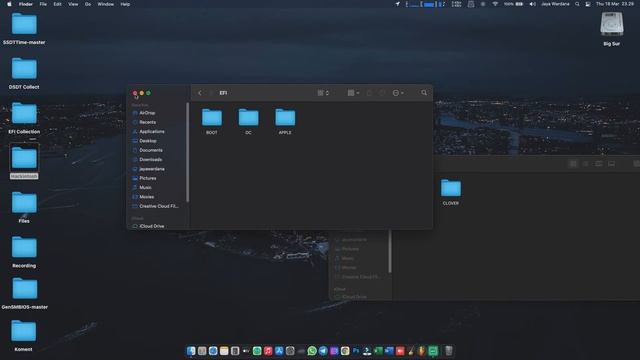Select the EFI Collection folder on desktop
The width and height of the screenshot is (640, 360).
point(24,118)
